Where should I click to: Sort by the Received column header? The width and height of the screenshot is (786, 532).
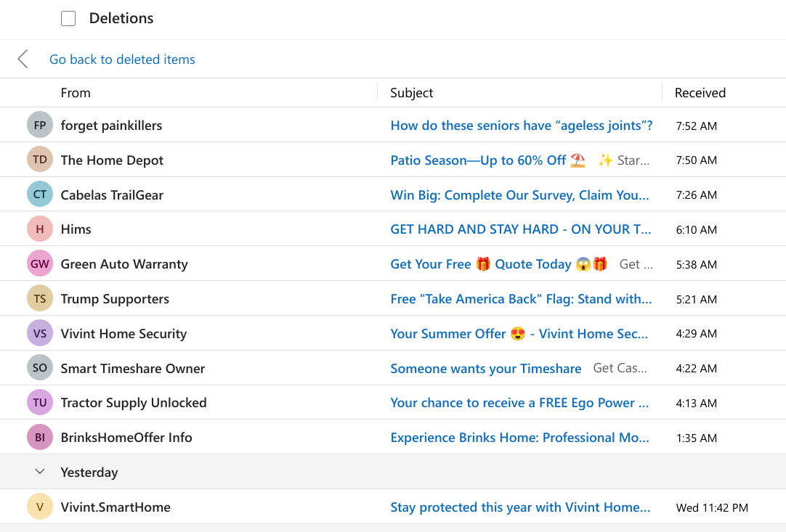pyautogui.click(x=700, y=93)
